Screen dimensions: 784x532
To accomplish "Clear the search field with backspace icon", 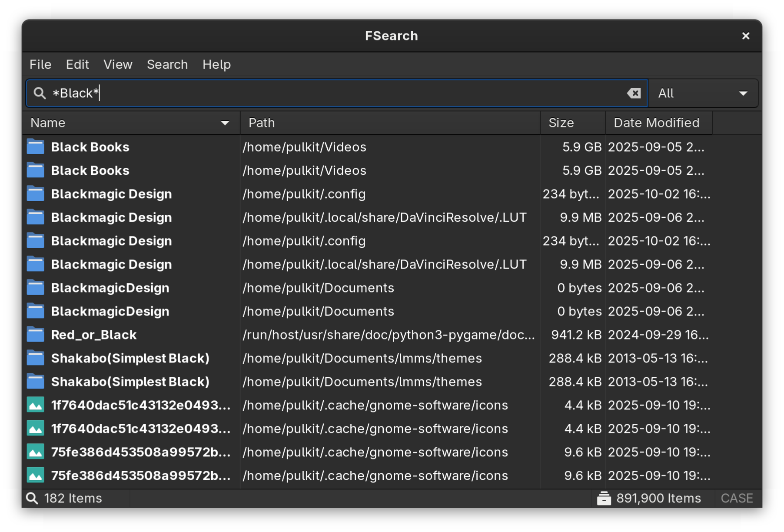I will click(x=634, y=93).
